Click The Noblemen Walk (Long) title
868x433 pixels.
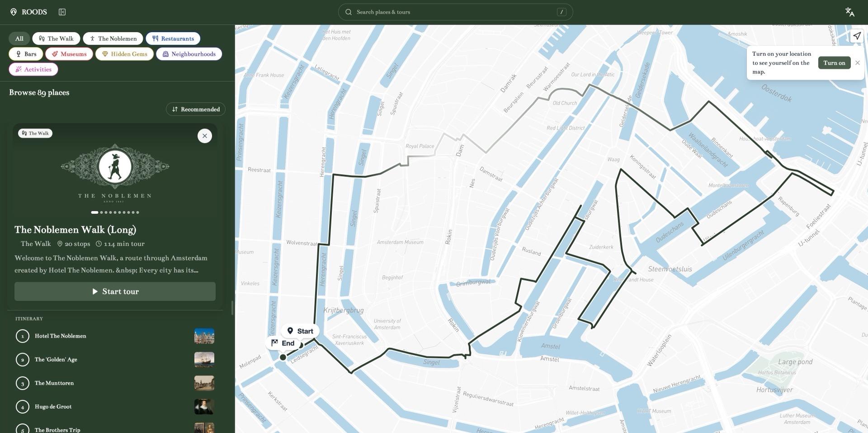pyautogui.click(x=75, y=230)
